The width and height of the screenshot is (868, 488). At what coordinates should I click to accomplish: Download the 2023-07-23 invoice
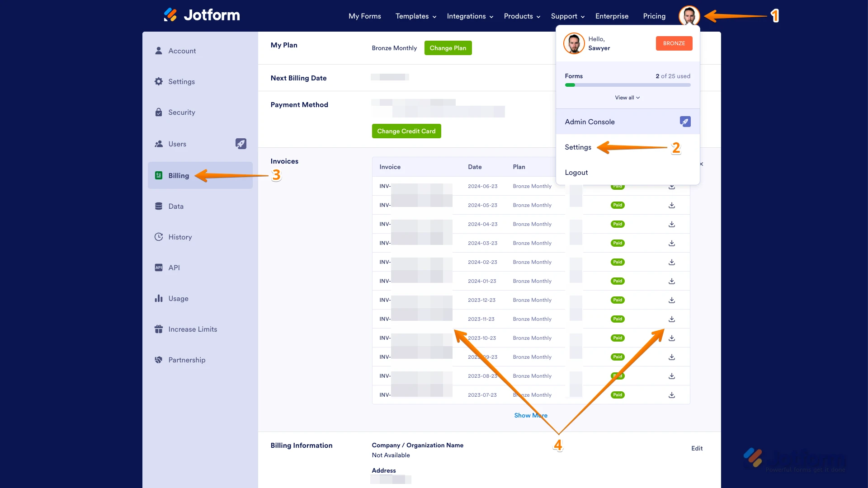click(x=672, y=395)
